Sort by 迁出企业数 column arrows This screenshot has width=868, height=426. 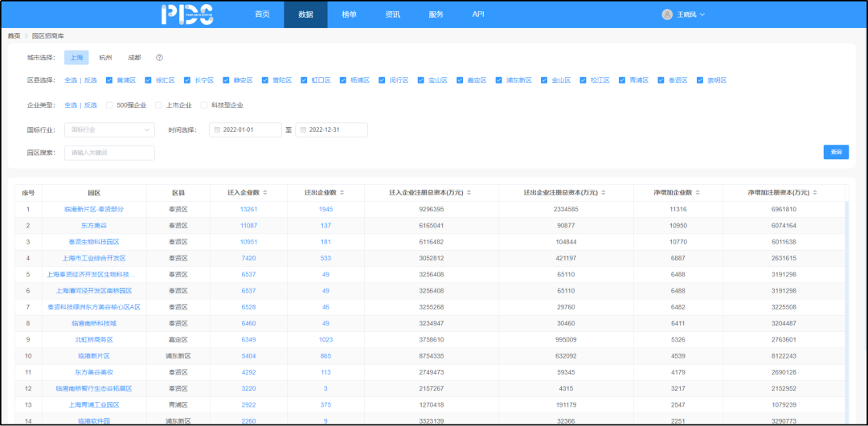[x=343, y=193]
